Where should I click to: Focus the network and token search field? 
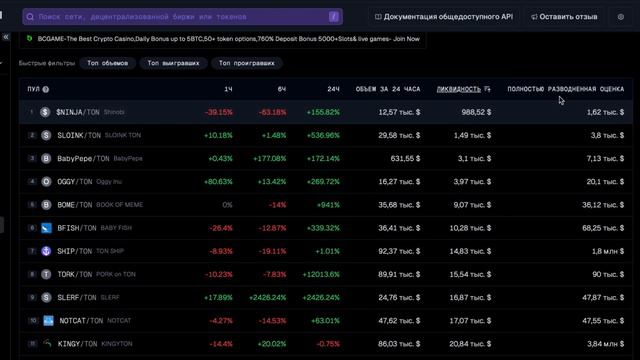point(182,17)
